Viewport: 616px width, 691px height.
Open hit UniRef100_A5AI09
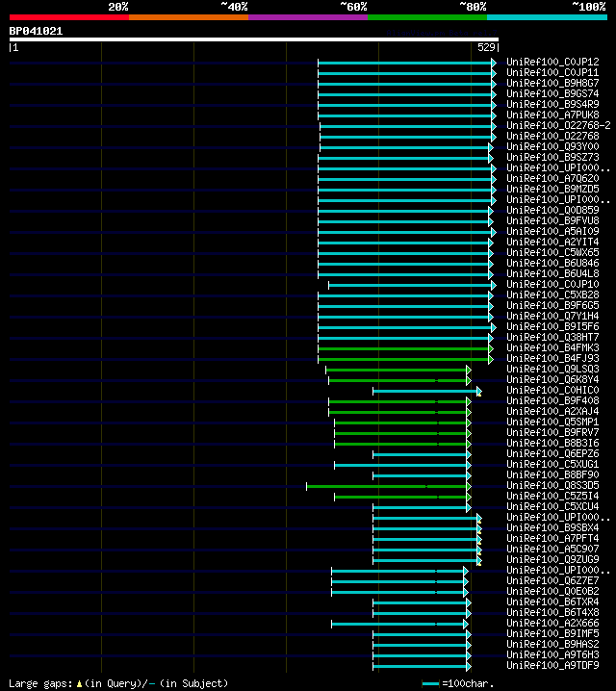552,231
